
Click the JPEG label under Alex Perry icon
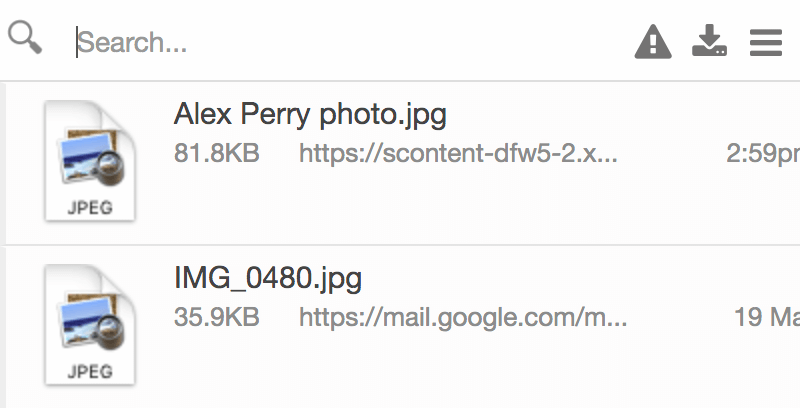90,208
